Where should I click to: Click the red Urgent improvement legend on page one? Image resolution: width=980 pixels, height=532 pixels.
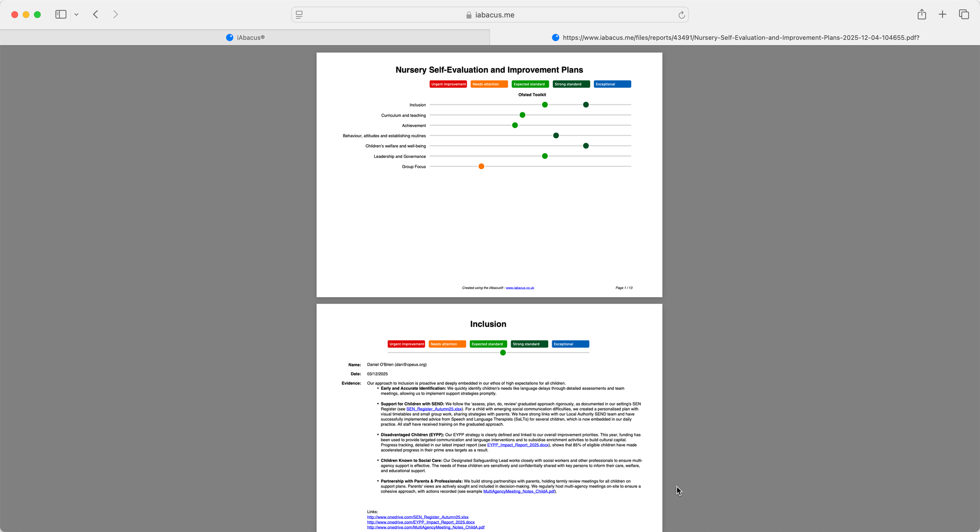pos(448,84)
